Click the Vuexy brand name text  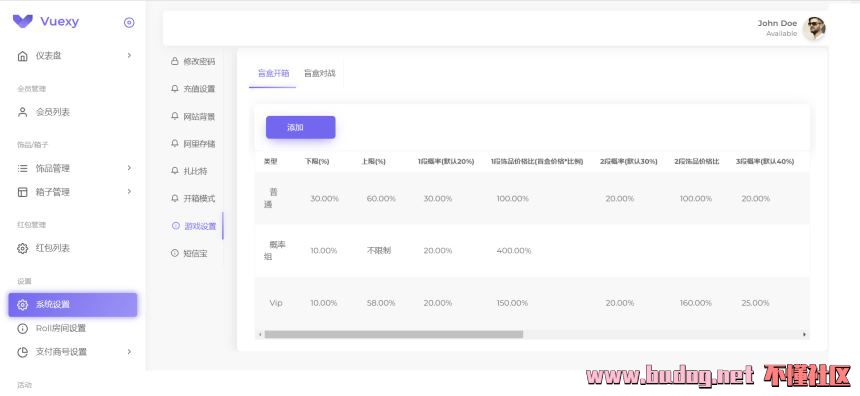click(x=59, y=22)
